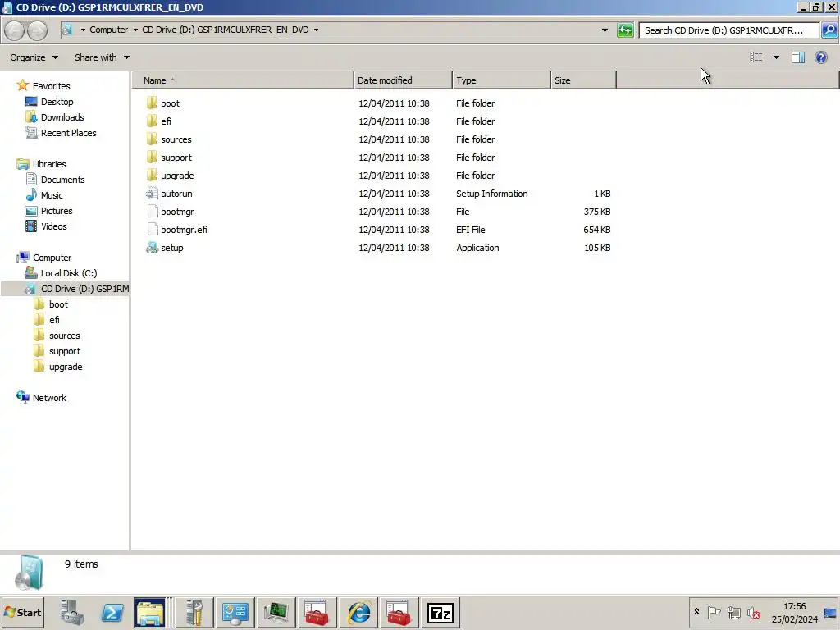Click the search magnifier icon
Viewport: 840px width, 630px height.
[x=829, y=30]
